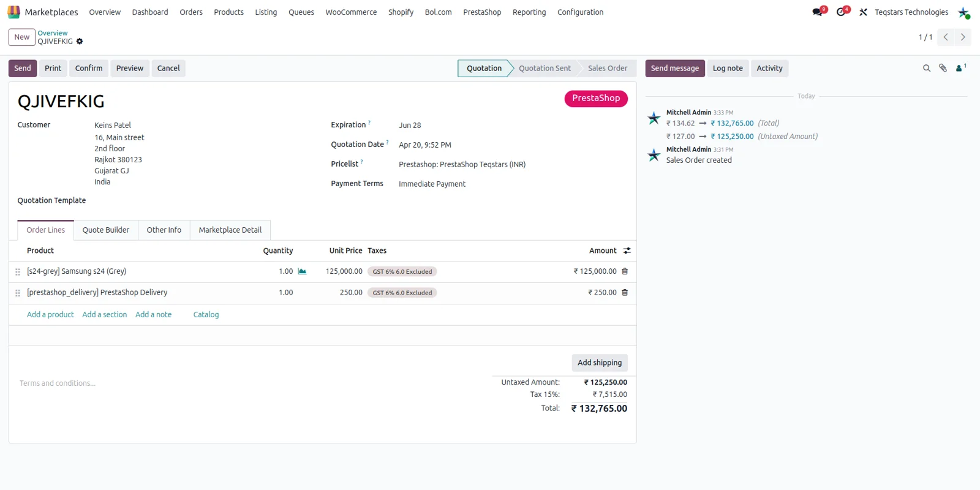This screenshot has height=490, width=980.
Task: Click Add a note link
Action: (154, 315)
